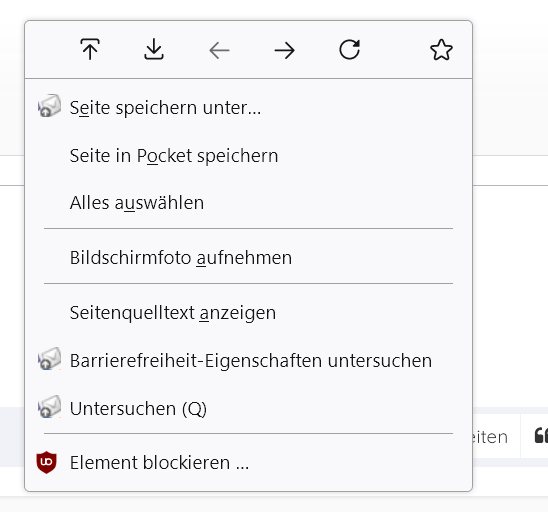Click the downward arrow into tray icon

point(154,49)
